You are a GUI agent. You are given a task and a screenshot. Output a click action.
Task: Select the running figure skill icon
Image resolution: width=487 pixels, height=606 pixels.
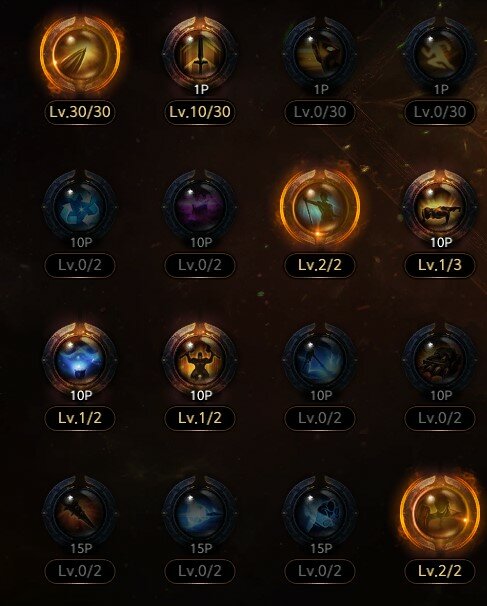440,53
